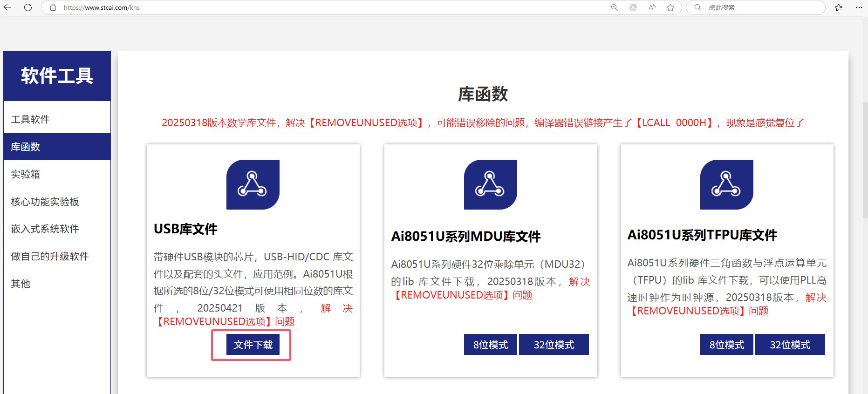Click the USB库文件 heading
This screenshot has width=868, height=394.
(x=185, y=229)
